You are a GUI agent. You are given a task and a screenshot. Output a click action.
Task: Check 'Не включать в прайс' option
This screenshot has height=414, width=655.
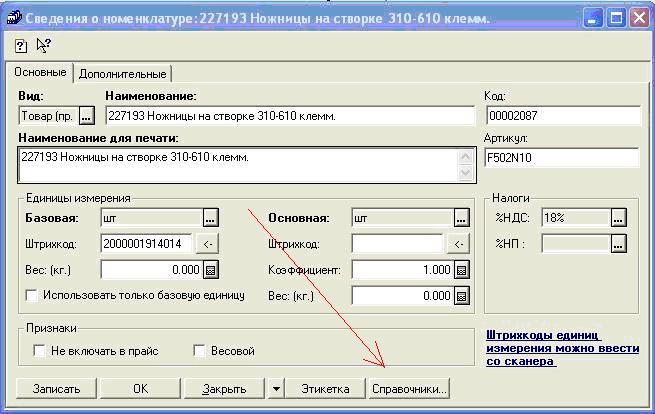(40, 351)
